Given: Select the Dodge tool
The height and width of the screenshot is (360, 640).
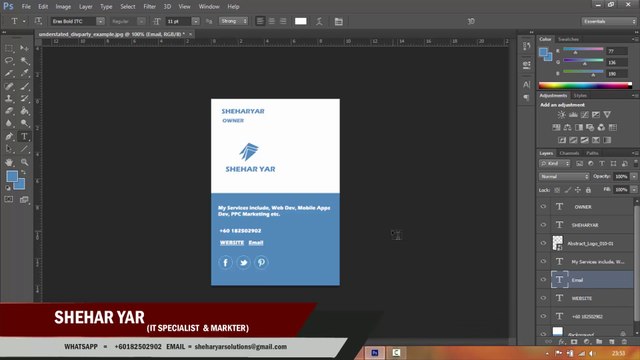Looking at the screenshot, I should tap(24, 123).
